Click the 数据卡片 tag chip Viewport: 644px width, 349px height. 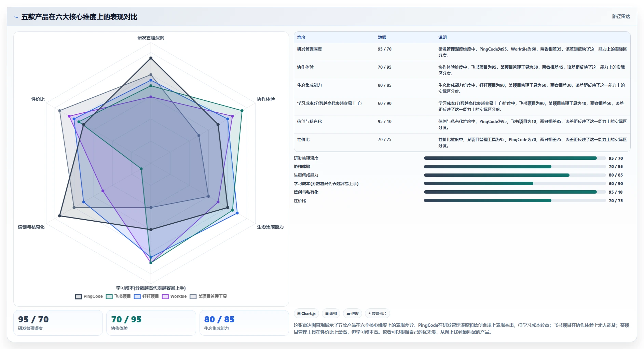pyautogui.click(x=378, y=313)
